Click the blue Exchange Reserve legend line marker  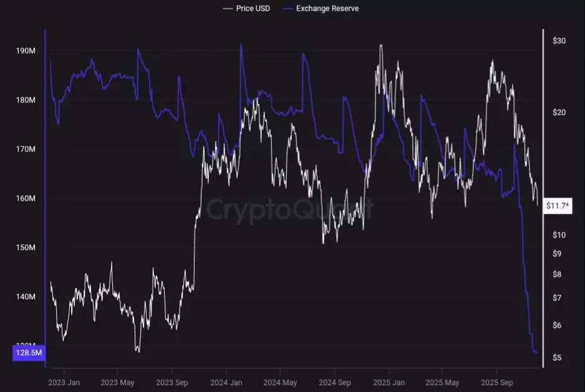click(288, 8)
